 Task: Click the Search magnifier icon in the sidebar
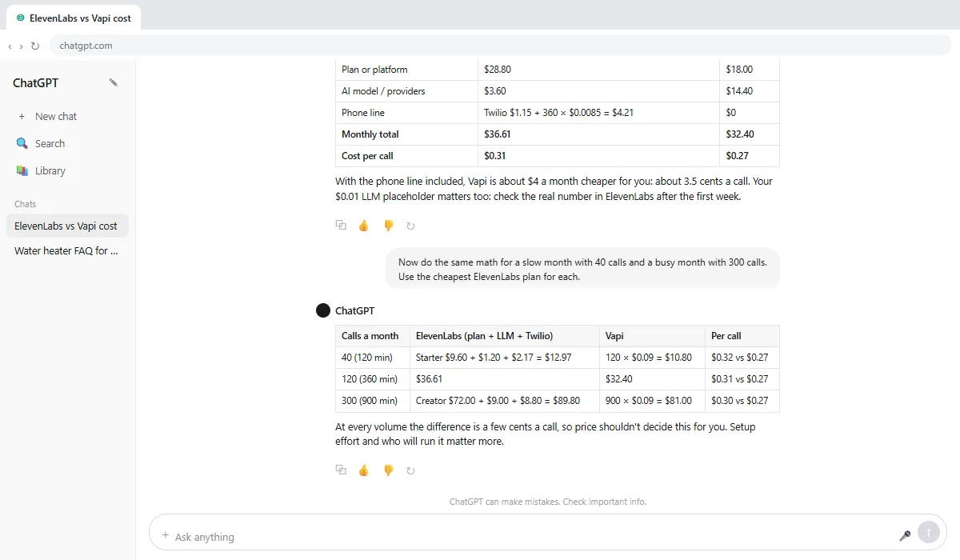22,143
